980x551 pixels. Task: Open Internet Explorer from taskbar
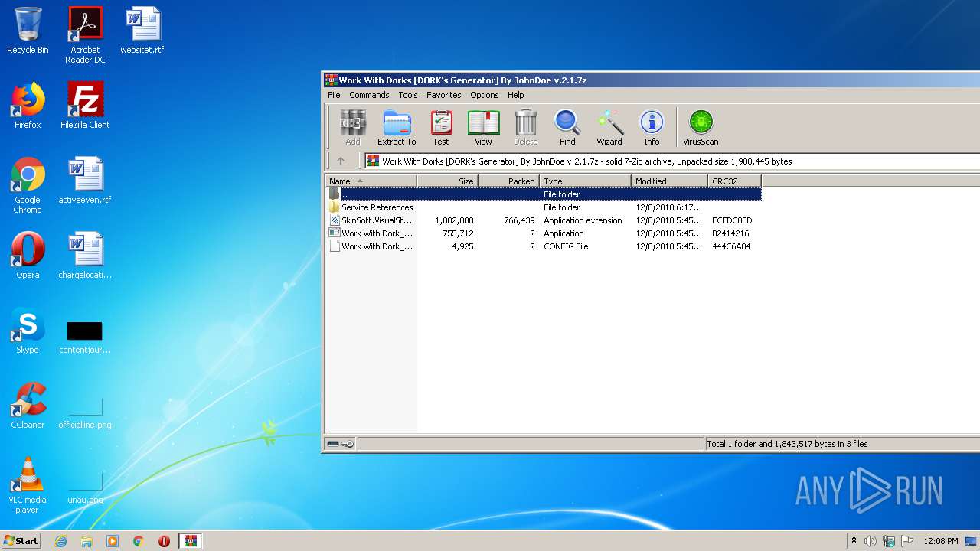pos(60,541)
